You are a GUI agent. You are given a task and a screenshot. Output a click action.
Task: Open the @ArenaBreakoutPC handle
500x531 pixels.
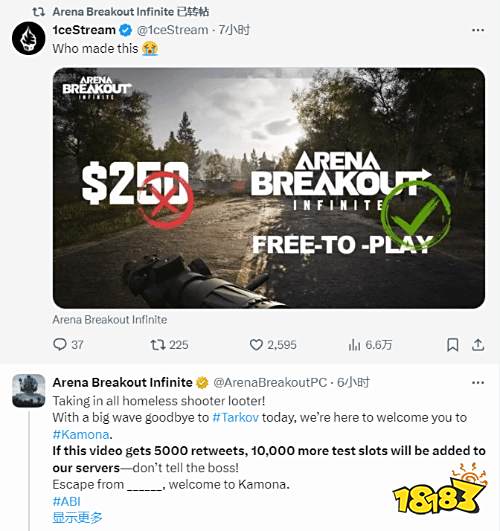[270, 383]
